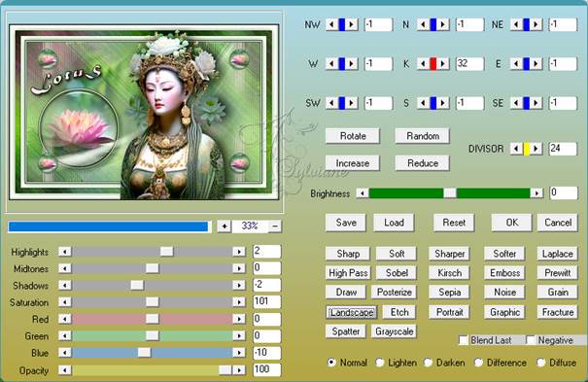Click the E right arrow

coord(536,64)
